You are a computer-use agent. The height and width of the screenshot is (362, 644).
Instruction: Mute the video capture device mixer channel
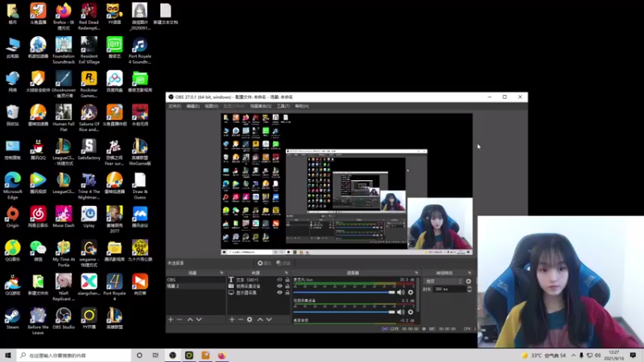tap(401, 312)
